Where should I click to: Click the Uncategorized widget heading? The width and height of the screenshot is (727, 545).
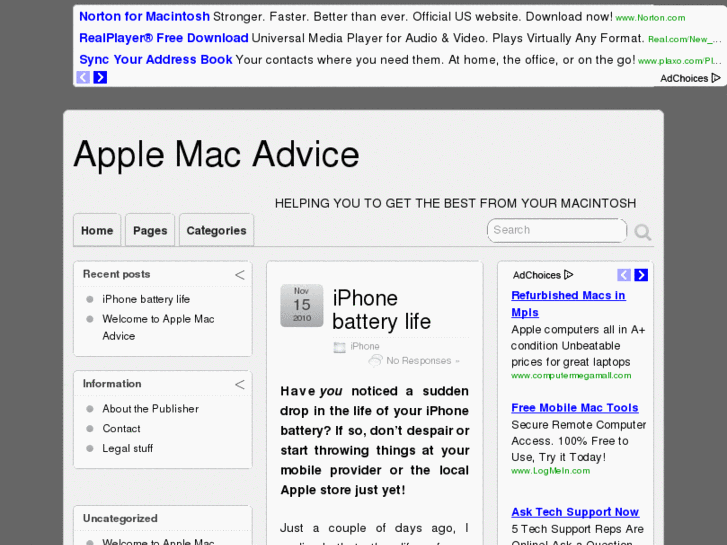[120, 519]
